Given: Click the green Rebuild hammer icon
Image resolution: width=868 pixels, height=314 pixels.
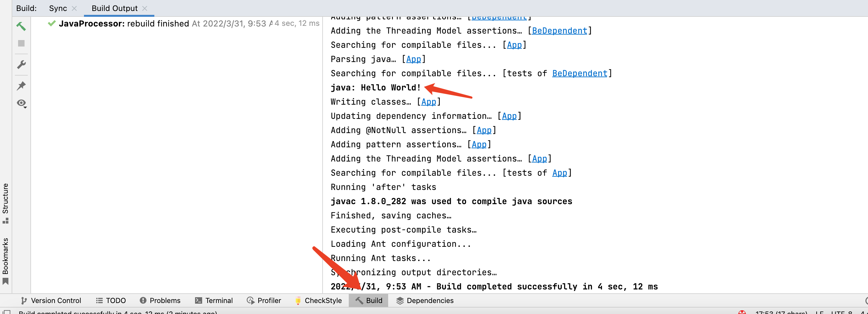Looking at the screenshot, I should pyautogui.click(x=21, y=26).
